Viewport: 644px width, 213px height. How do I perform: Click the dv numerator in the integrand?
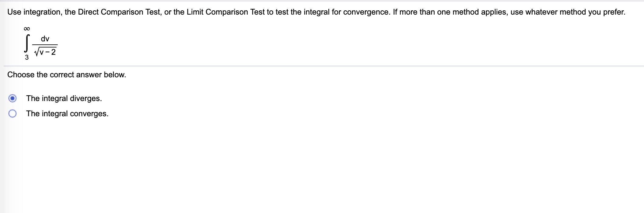(x=46, y=38)
